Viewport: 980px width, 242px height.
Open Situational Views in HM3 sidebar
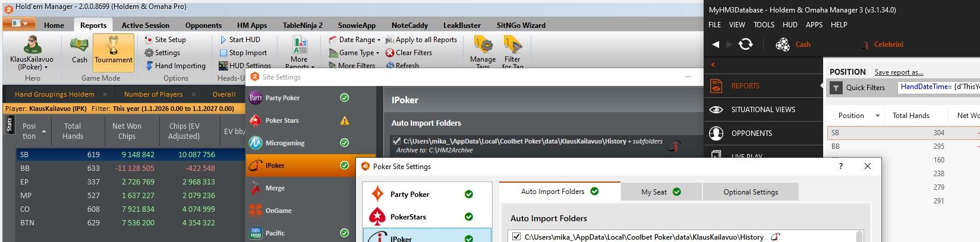(x=762, y=110)
